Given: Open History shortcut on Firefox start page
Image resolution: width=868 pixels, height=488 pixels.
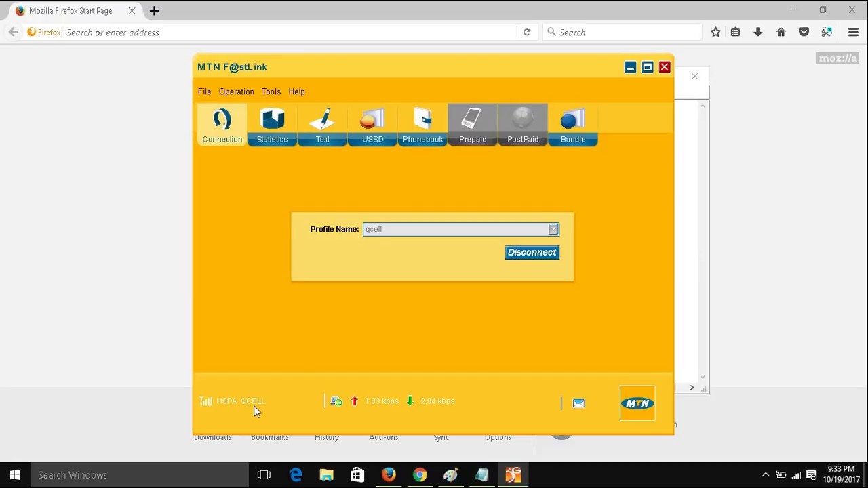Looking at the screenshot, I should [x=327, y=437].
